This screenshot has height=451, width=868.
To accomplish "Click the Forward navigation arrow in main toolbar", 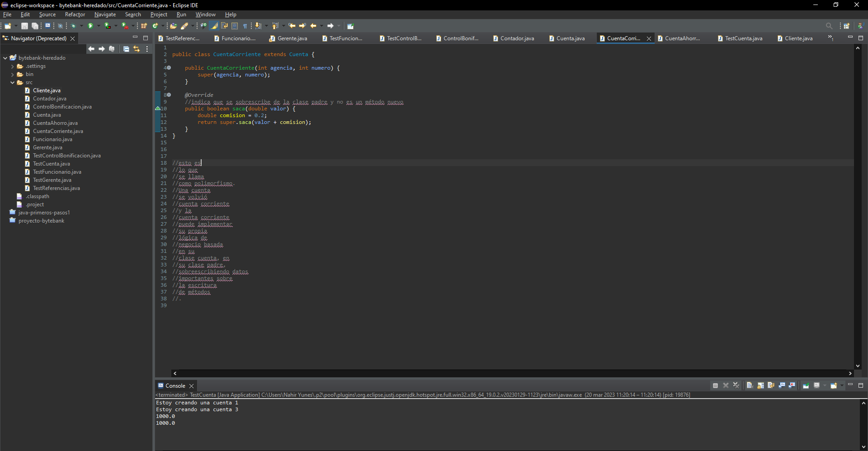I will [330, 26].
